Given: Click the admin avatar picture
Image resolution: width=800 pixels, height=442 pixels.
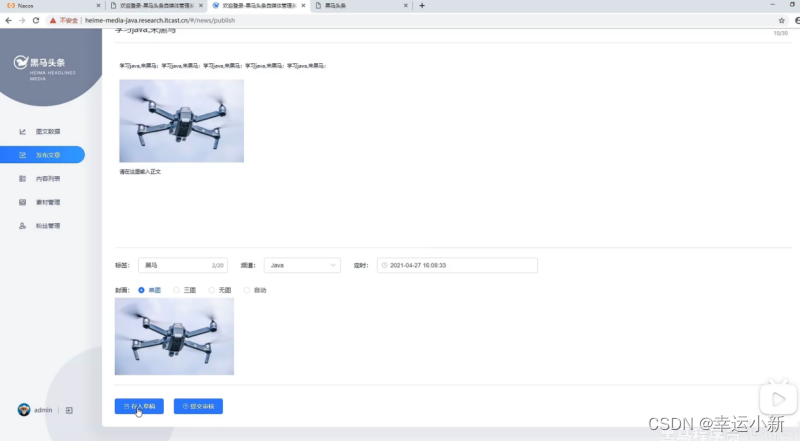Looking at the screenshot, I should (24, 410).
